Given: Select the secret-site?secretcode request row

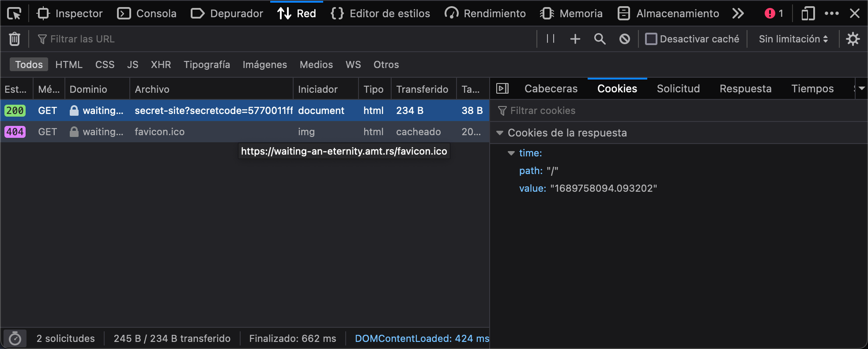Looking at the screenshot, I should click(245, 110).
